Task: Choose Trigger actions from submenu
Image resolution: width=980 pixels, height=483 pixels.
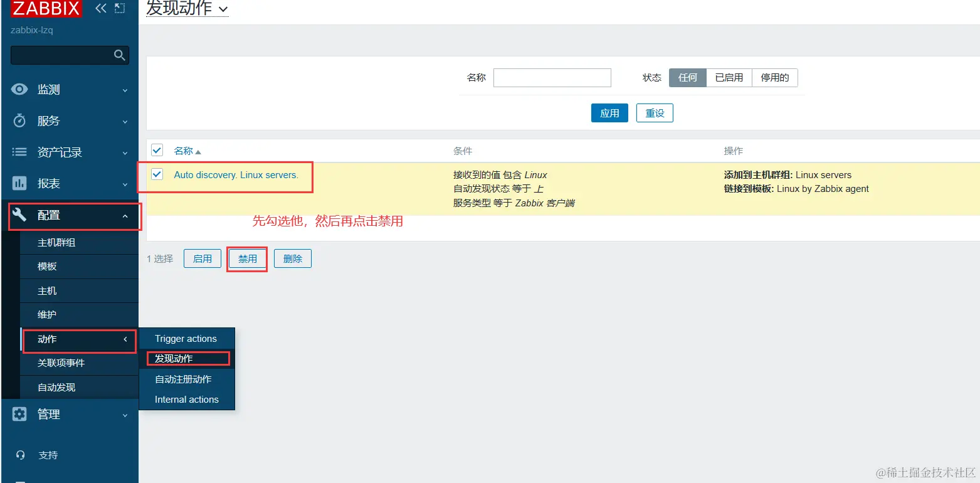Action: tap(186, 339)
